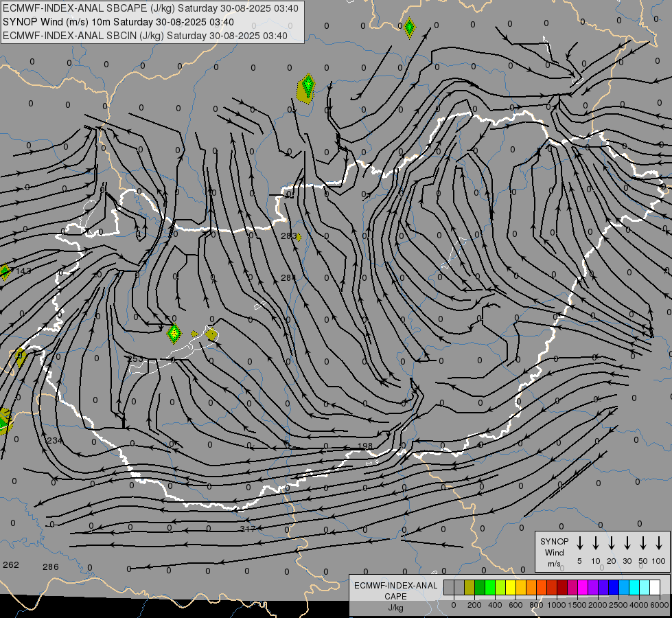Click the 262 value on the map
This screenshot has width=672, height=618.
tap(11, 565)
